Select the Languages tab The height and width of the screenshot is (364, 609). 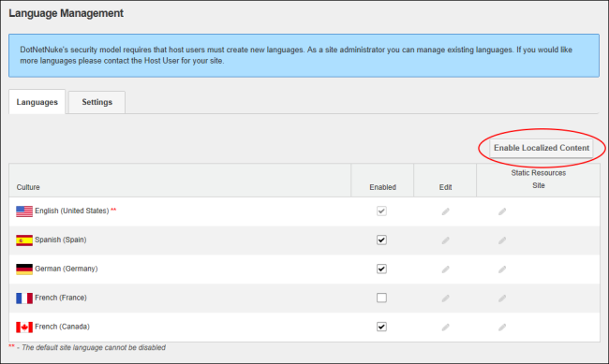point(37,102)
